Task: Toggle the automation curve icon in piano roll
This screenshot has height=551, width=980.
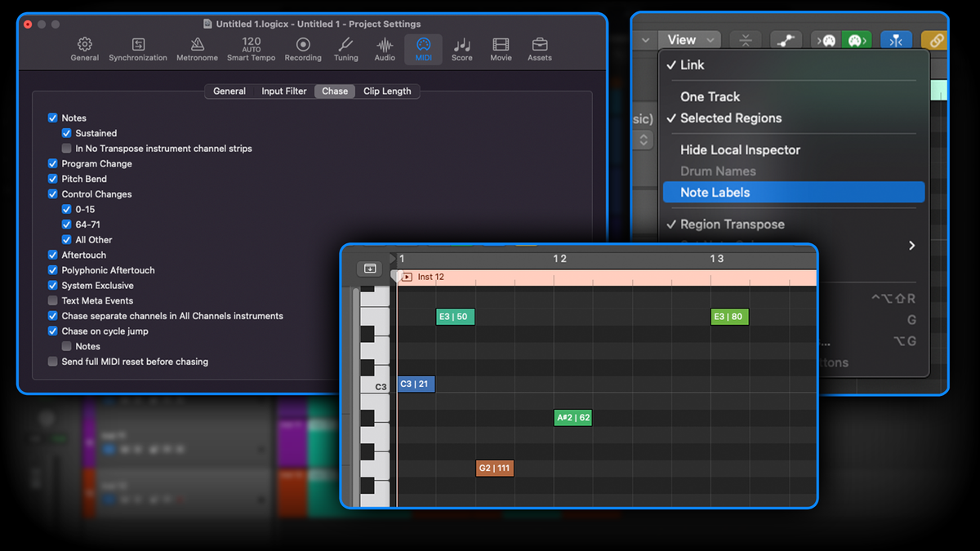Action: pyautogui.click(x=787, y=40)
